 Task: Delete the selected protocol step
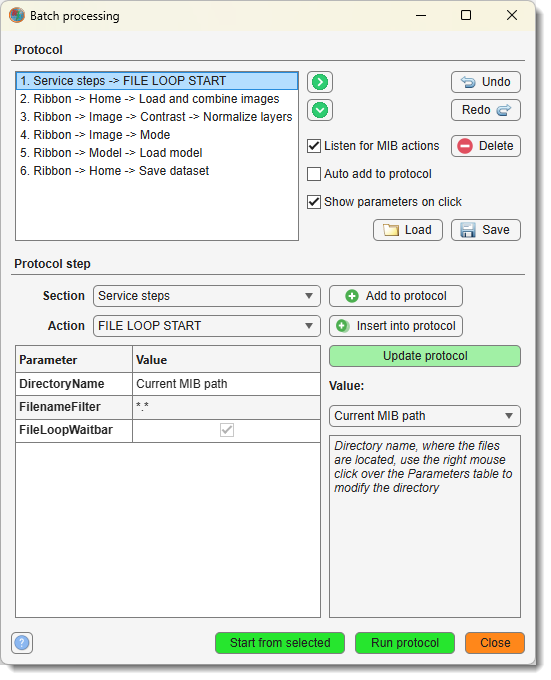(x=486, y=146)
